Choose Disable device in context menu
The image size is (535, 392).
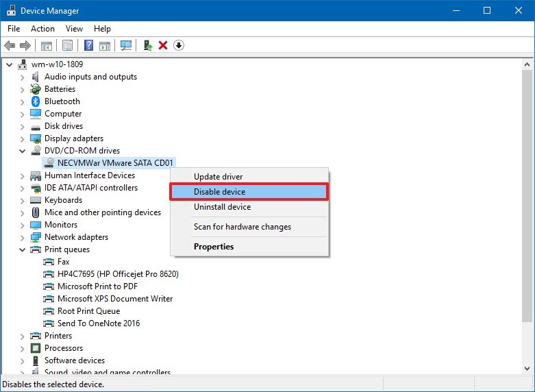click(x=249, y=192)
